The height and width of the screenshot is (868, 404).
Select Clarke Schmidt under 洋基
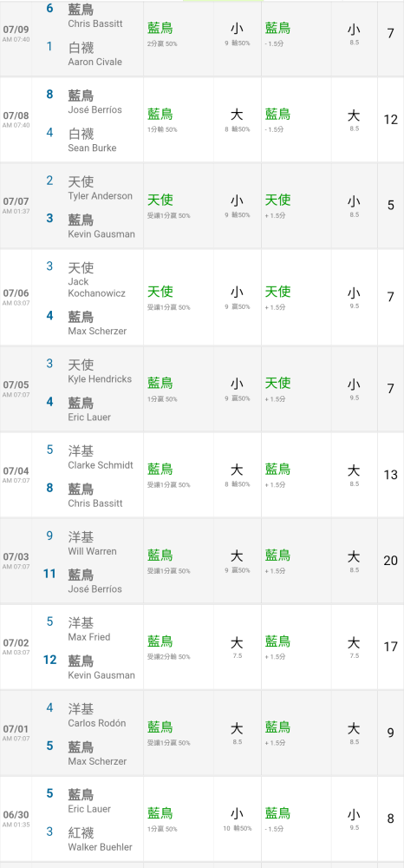coord(101,465)
